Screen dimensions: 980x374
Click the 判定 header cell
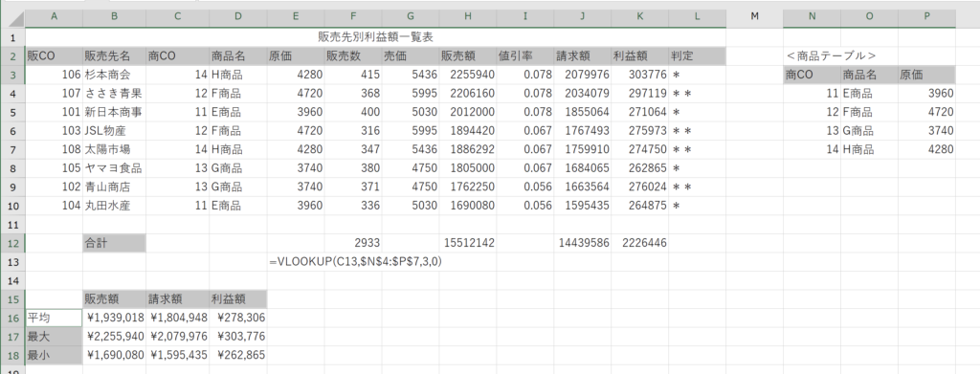pos(697,56)
